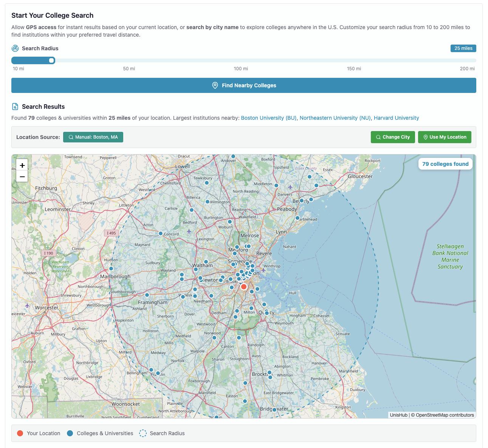Screen dimensions: 488x448
Task: Zoom in on the map
Action: 22,165
